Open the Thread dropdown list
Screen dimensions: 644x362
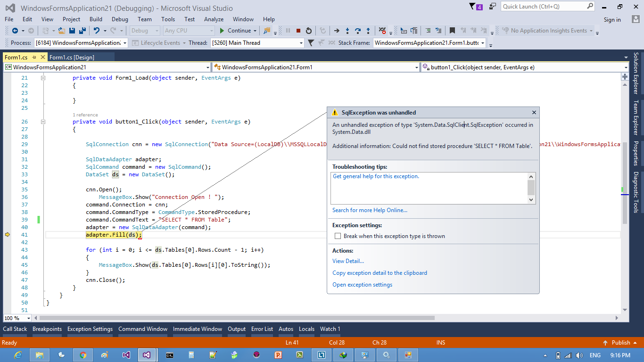301,43
